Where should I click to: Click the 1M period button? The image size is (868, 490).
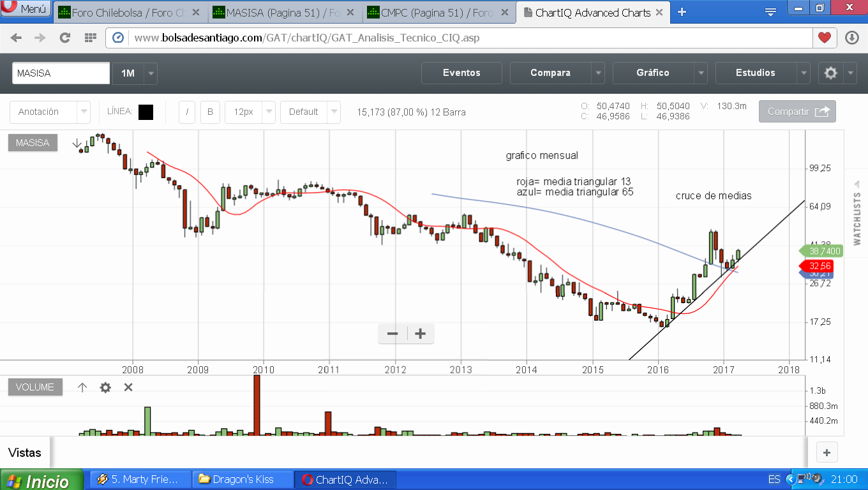pos(128,73)
